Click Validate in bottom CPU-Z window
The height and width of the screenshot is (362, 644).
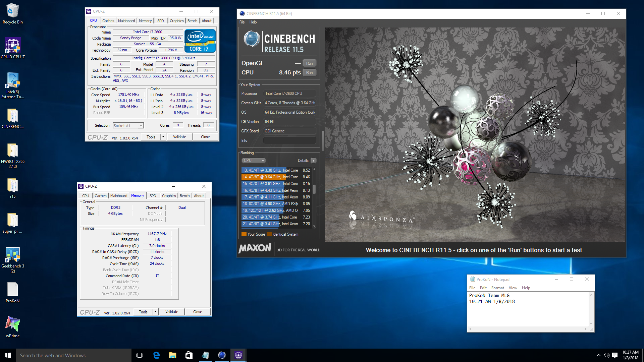pyautogui.click(x=172, y=312)
